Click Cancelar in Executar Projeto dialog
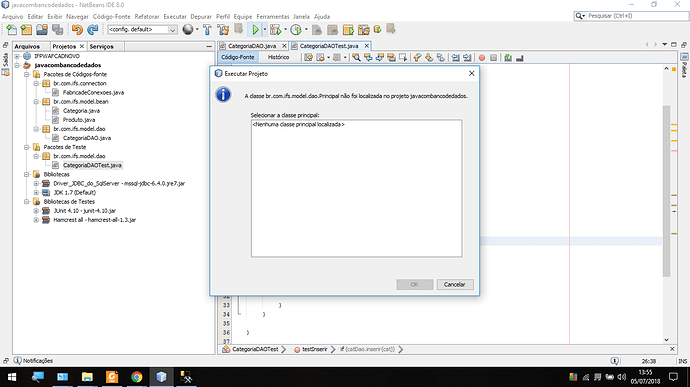 click(x=455, y=284)
